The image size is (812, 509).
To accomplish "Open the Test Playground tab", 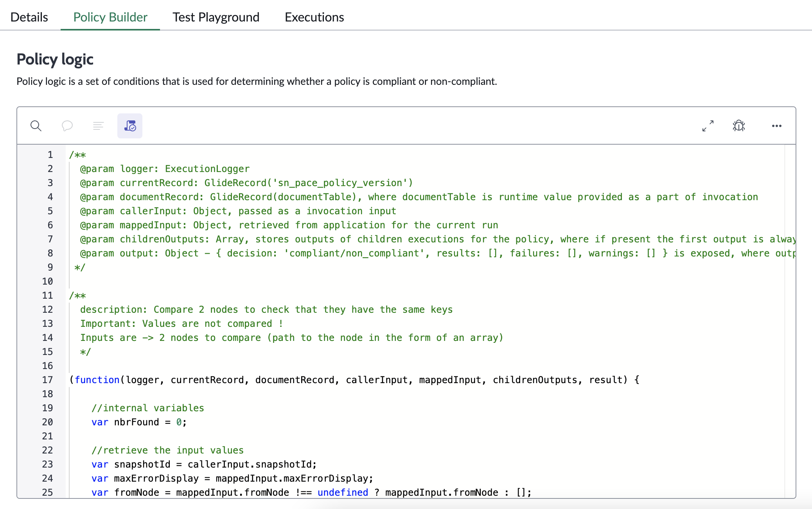I will [x=216, y=17].
